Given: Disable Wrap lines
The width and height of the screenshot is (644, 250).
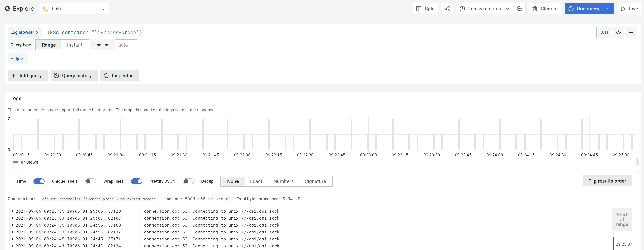Looking at the screenshot, I should 136,181.
